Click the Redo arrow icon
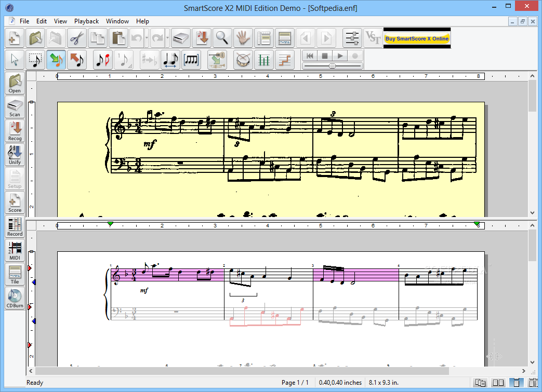This screenshot has width=542, height=392. pyautogui.click(x=157, y=38)
